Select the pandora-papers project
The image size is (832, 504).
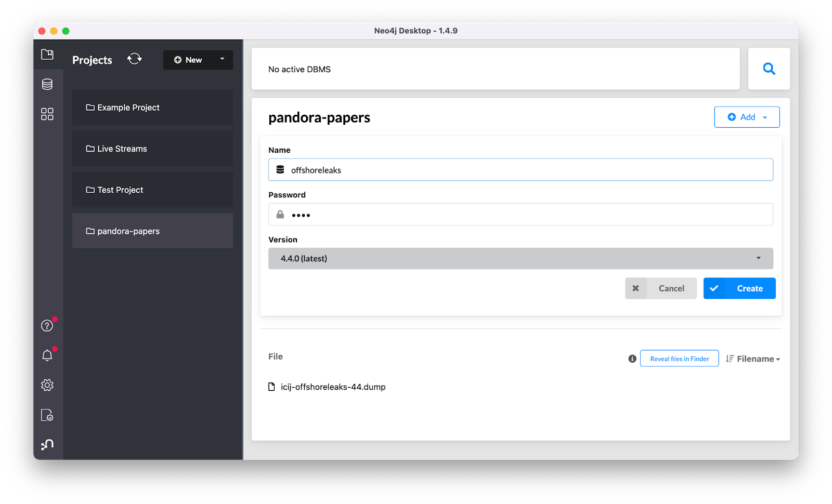[x=152, y=231]
